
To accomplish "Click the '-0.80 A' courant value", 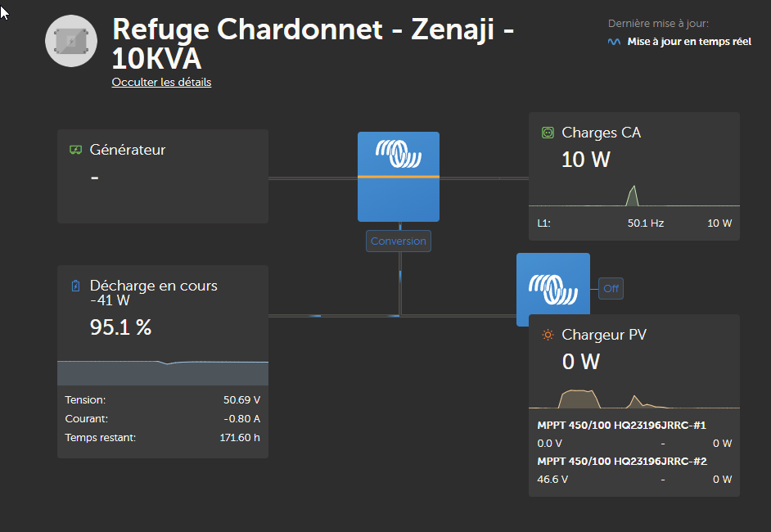I will point(241,419).
